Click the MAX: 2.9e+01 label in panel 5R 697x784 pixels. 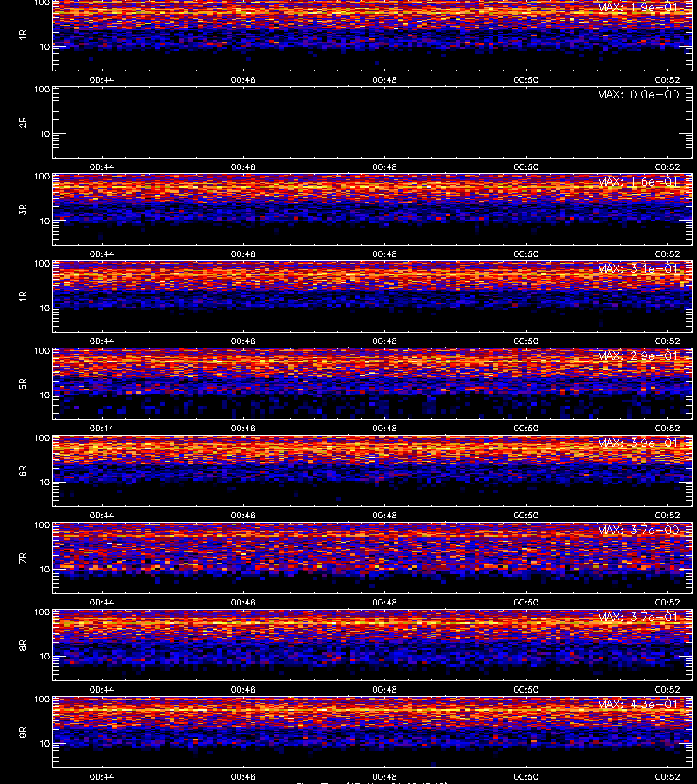click(638, 355)
